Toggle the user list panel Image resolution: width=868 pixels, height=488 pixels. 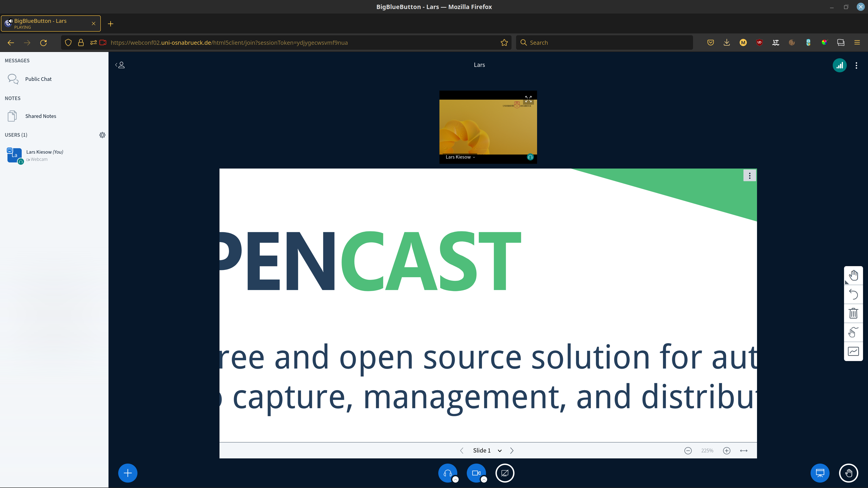coord(120,65)
